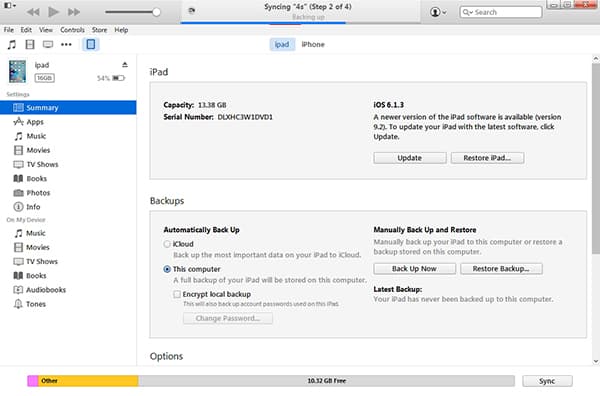Eject the iPad from sidebar

125,65
